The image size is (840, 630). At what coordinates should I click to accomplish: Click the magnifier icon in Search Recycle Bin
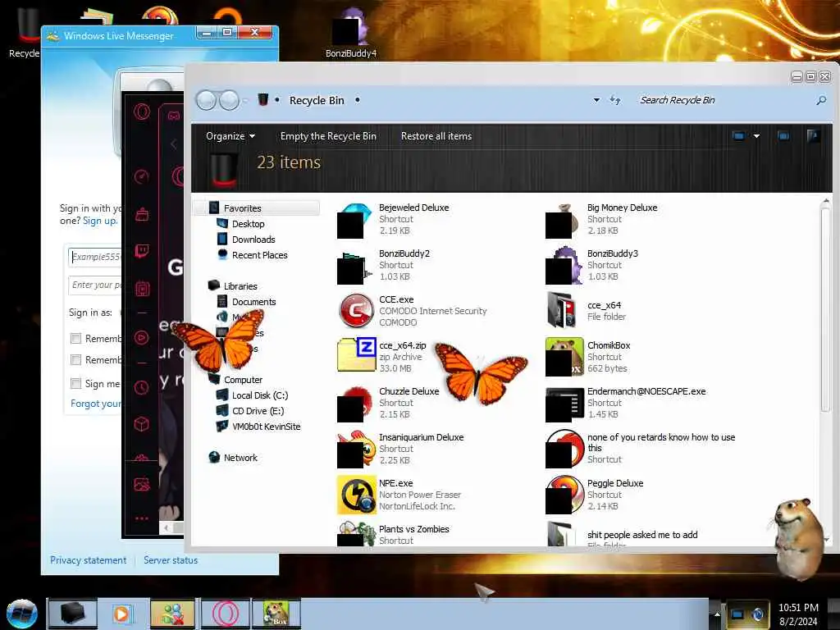pos(820,100)
